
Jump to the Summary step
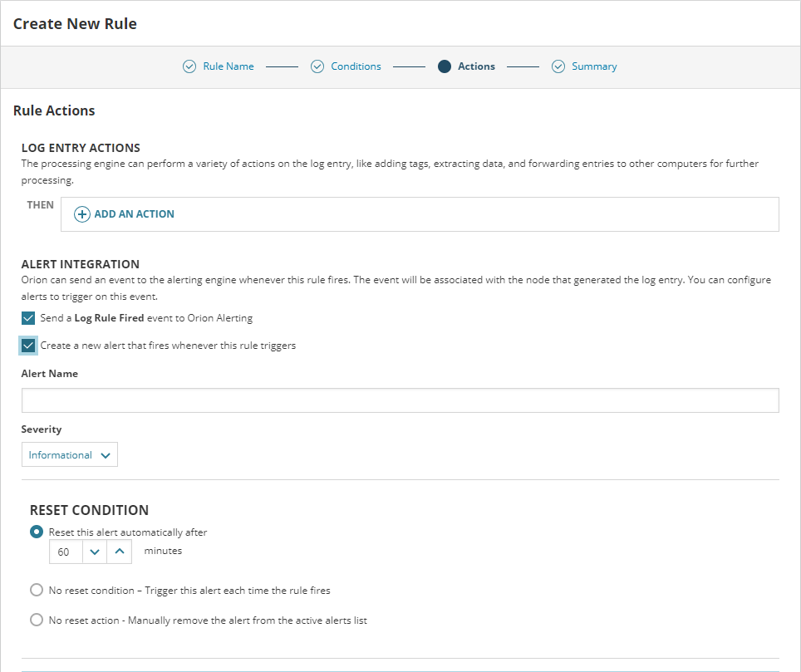(594, 66)
